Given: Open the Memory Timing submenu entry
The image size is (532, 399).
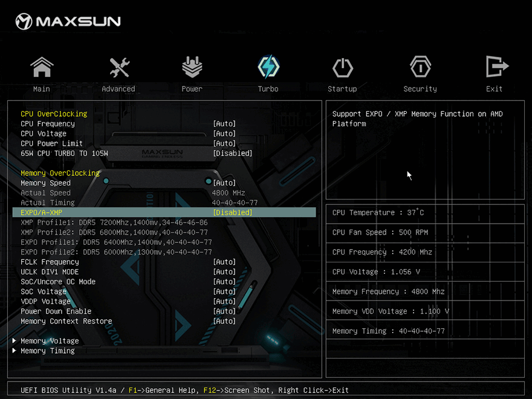Looking at the screenshot, I should [48, 351].
